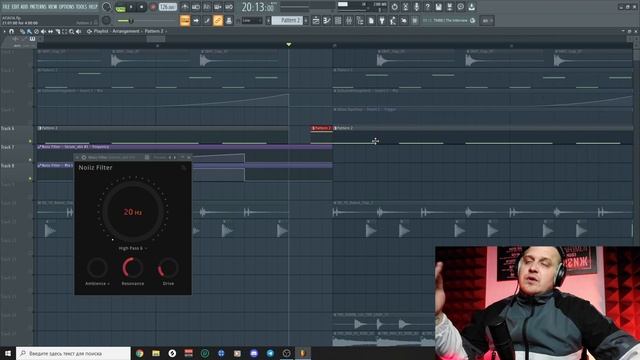Open the Channel rack view icon
The image size is (640, 360).
click(x=338, y=20)
